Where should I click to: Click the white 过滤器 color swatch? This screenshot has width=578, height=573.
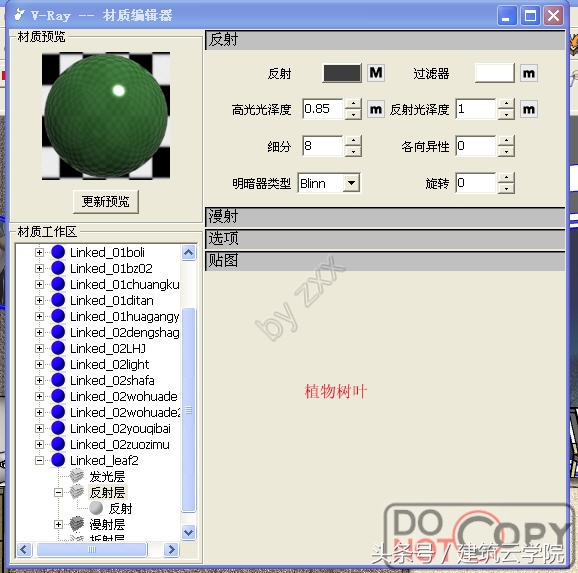click(494, 73)
